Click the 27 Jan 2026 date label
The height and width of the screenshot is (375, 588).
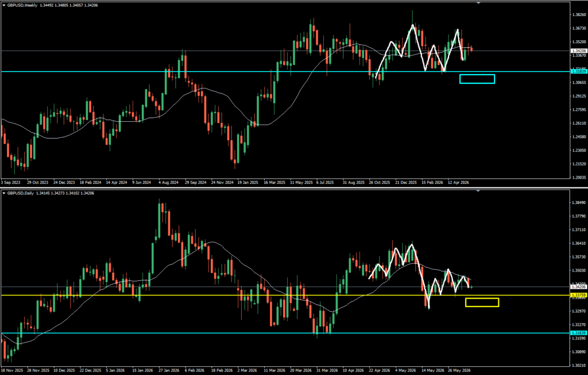click(x=169, y=370)
